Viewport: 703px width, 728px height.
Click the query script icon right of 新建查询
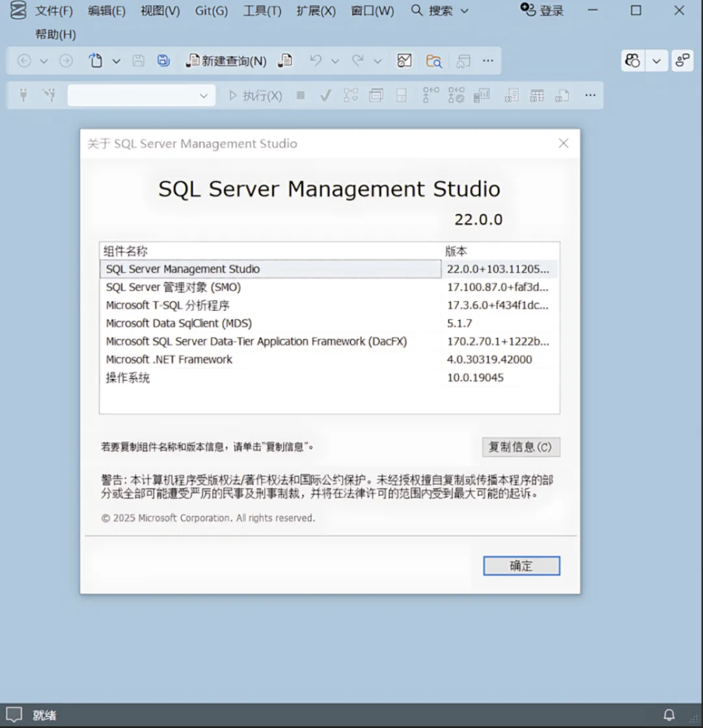coord(285,61)
